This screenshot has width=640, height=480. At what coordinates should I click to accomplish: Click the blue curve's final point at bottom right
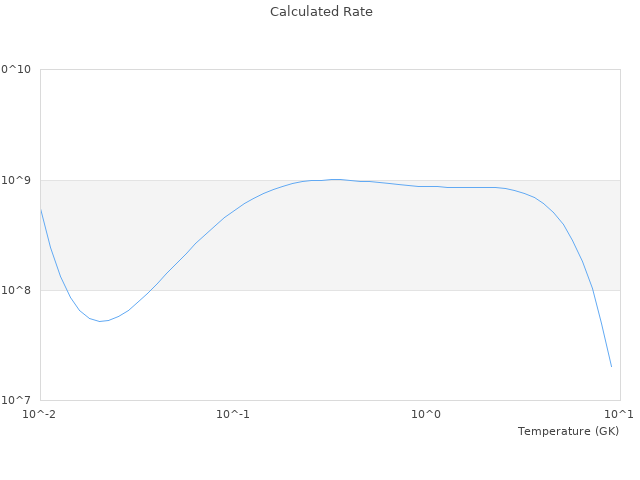[x=611, y=366]
